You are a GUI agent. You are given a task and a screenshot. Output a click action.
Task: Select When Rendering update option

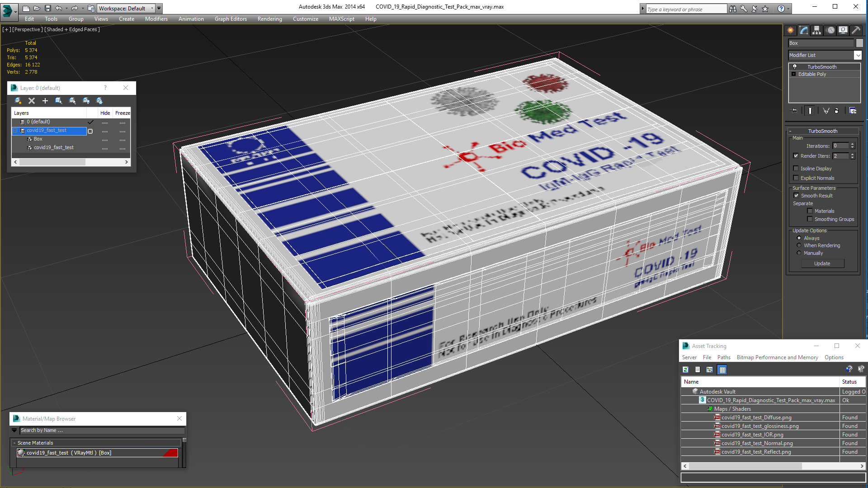(799, 245)
